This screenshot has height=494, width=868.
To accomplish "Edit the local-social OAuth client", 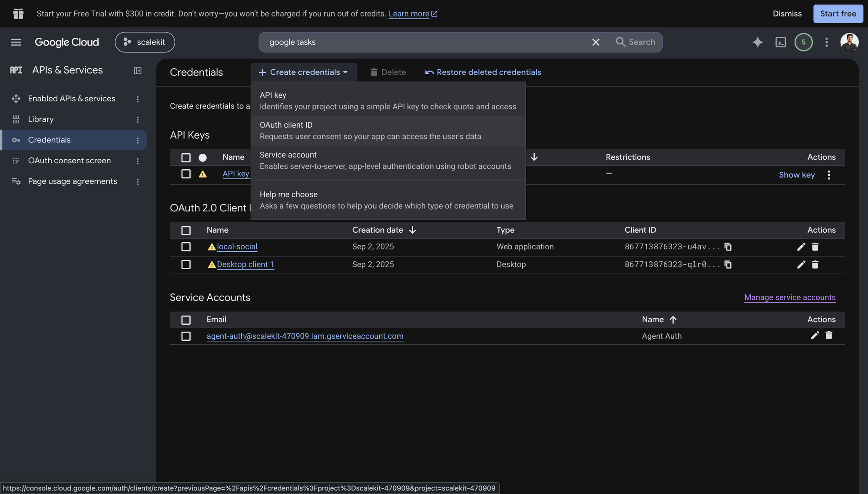I will [x=801, y=247].
